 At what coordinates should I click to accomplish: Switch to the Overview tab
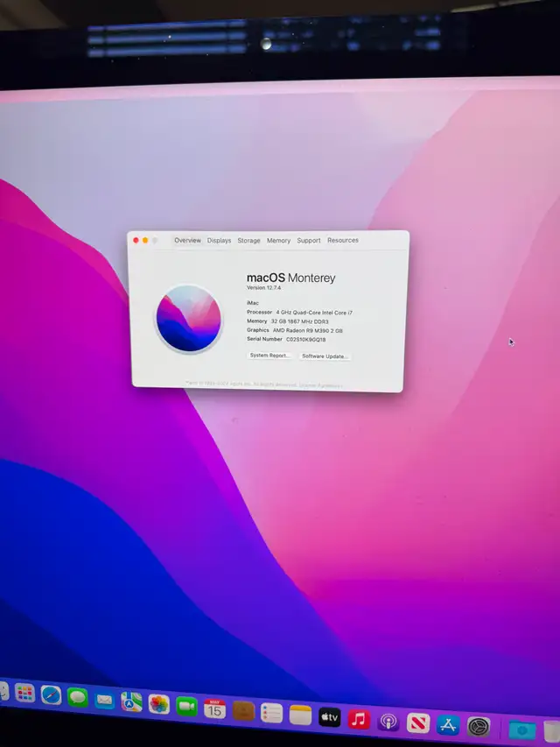187,241
